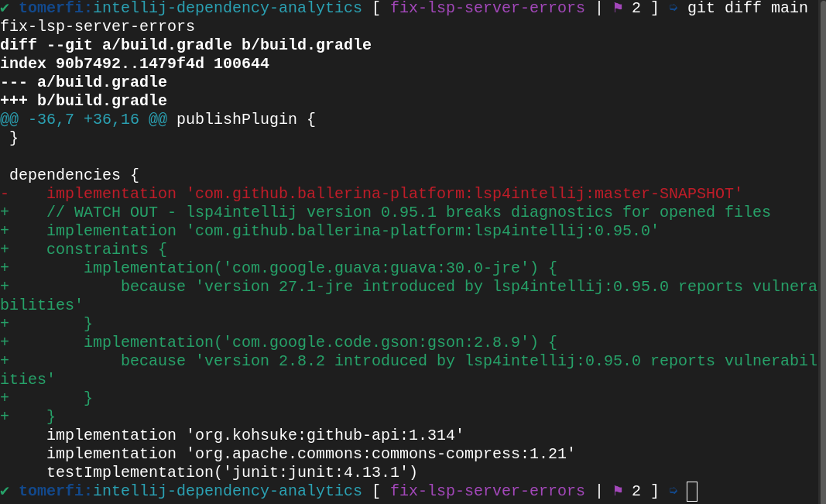Click 'tomerfi:intellij-dependency-analytics' in the top prompt
Viewport: 826px width, 504px height.
point(190,8)
